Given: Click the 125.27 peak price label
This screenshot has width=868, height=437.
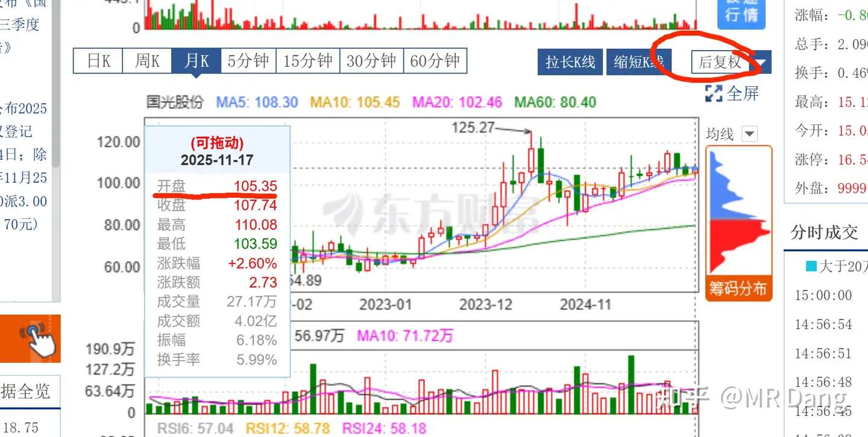Looking at the screenshot, I should click(x=473, y=128).
